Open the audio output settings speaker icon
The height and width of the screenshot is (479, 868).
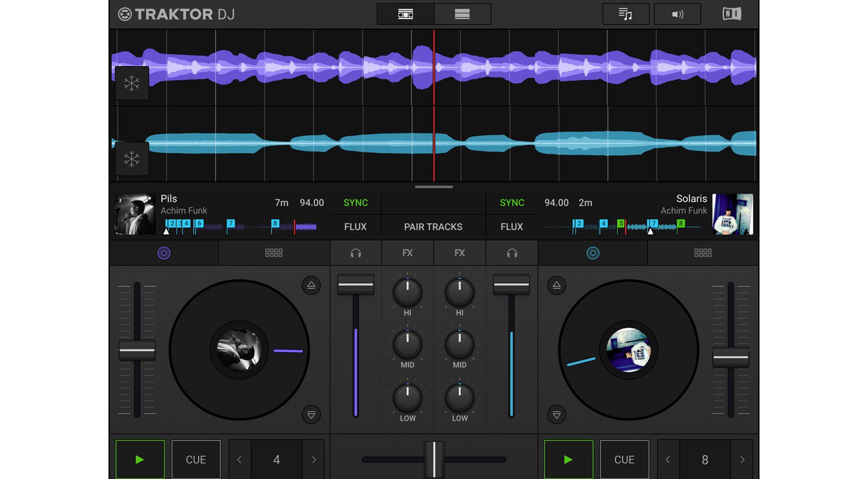pos(677,14)
